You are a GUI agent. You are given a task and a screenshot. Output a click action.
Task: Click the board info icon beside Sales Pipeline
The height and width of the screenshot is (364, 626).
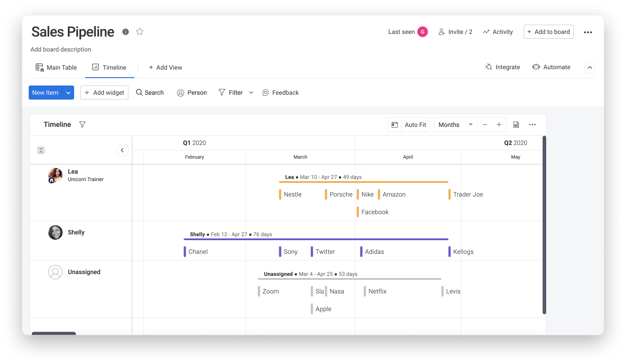pos(126,32)
